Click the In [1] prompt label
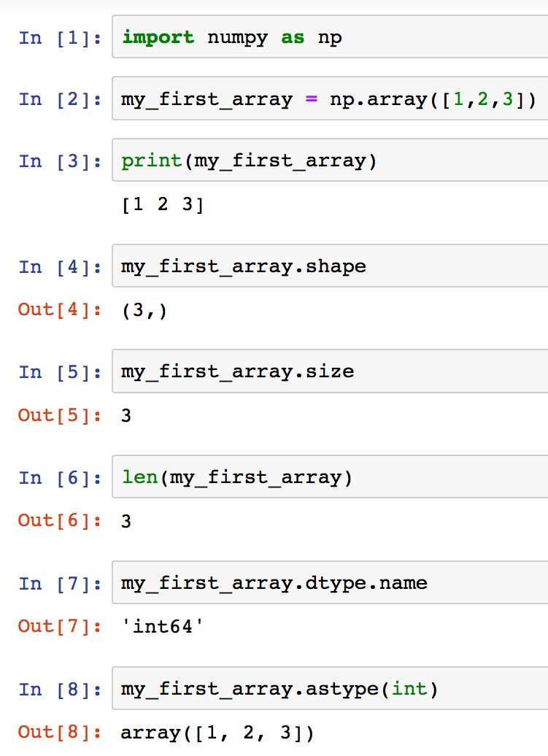 point(60,37)
